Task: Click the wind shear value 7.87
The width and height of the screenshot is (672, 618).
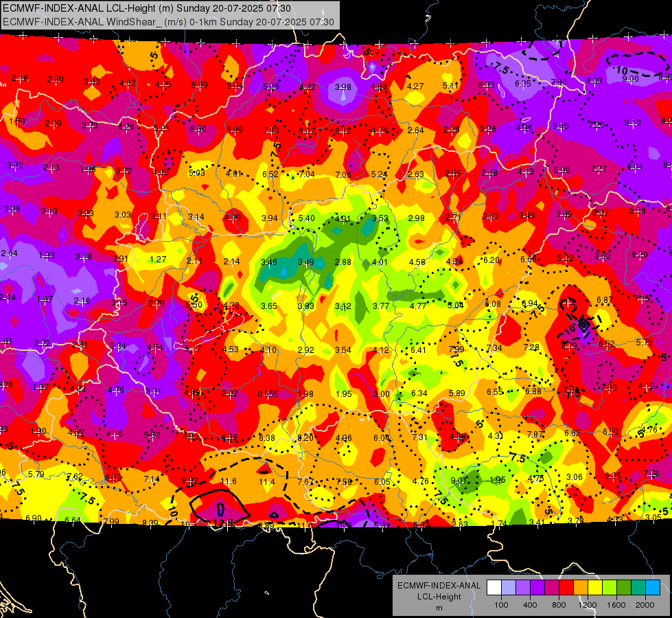Action: [x=535, y=435]
